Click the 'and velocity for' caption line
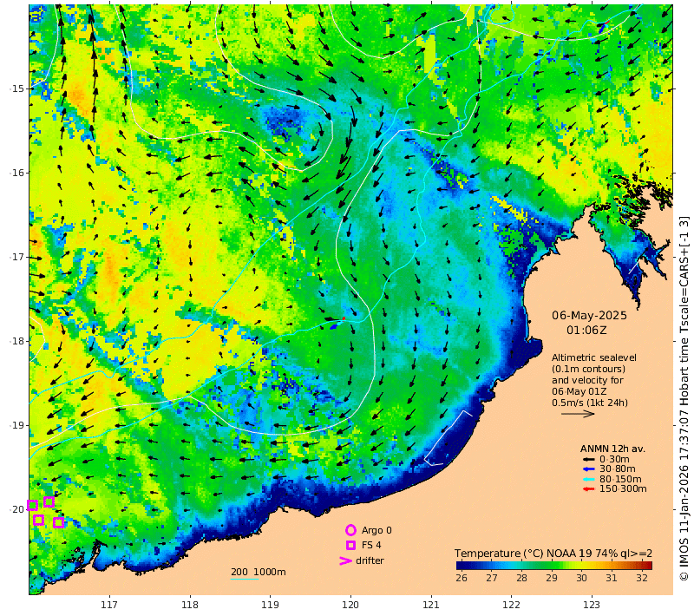The height and width of the screenshot is (616, 694). pos(587,380)
